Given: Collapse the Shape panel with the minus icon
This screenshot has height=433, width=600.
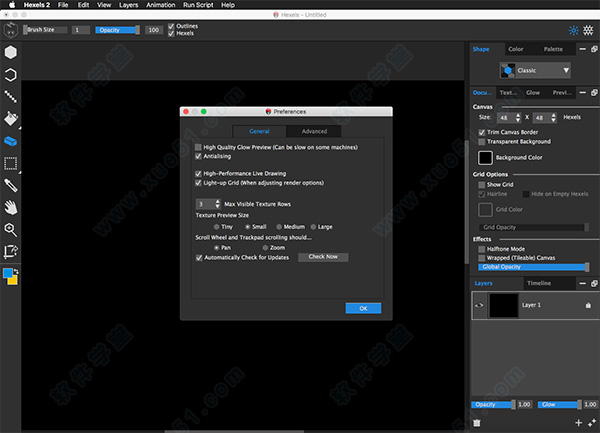Looking at the screenshot, I should (x=582, y=49).
